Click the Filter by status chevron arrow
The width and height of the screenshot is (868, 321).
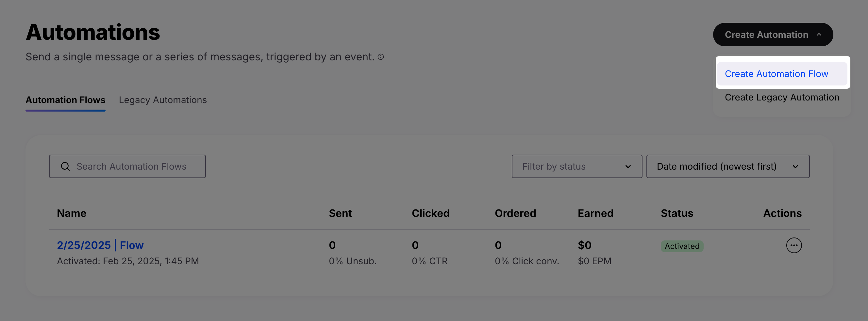coord(628,167)
